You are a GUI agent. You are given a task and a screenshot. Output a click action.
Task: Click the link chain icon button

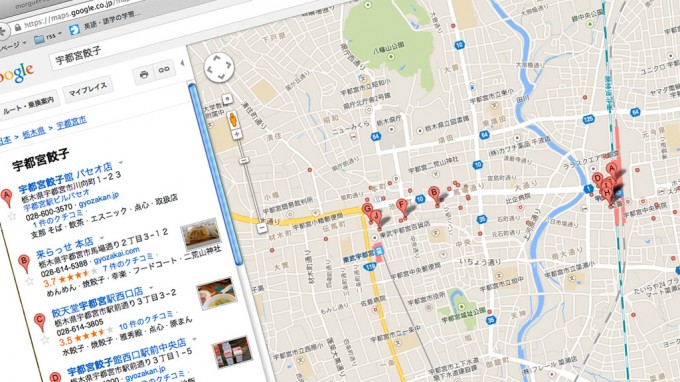164,69
